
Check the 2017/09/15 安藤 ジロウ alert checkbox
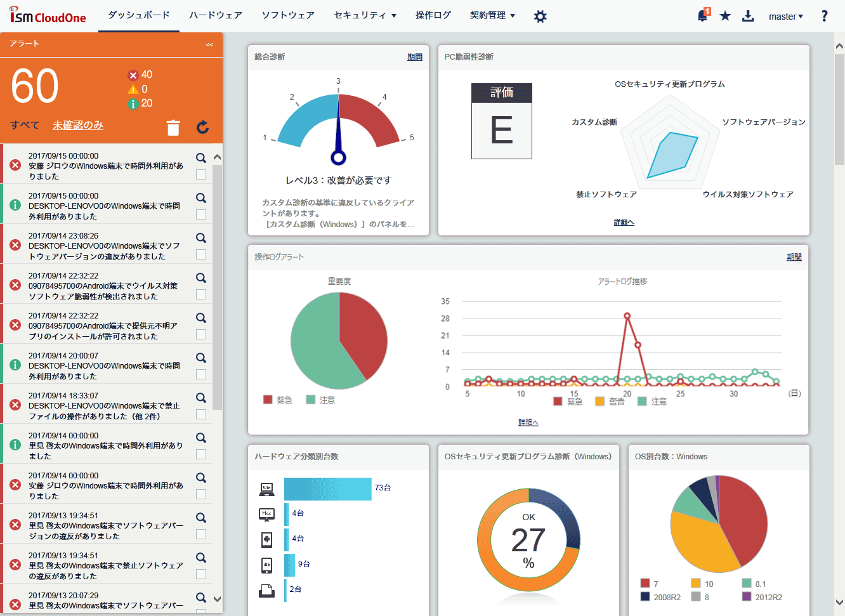coord(201,174)
